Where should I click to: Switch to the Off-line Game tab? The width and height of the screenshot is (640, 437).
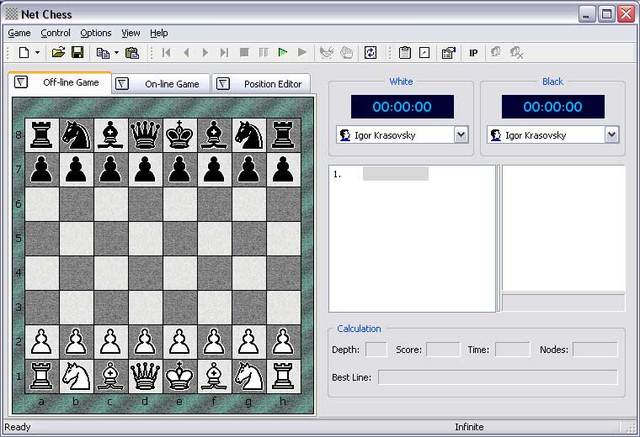click(60, 82)
